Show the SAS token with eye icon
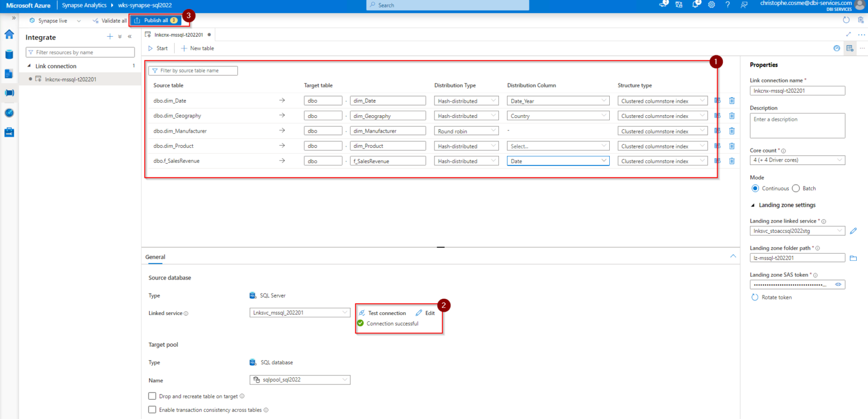Screen dimensions: 868x419 (838, 285)
